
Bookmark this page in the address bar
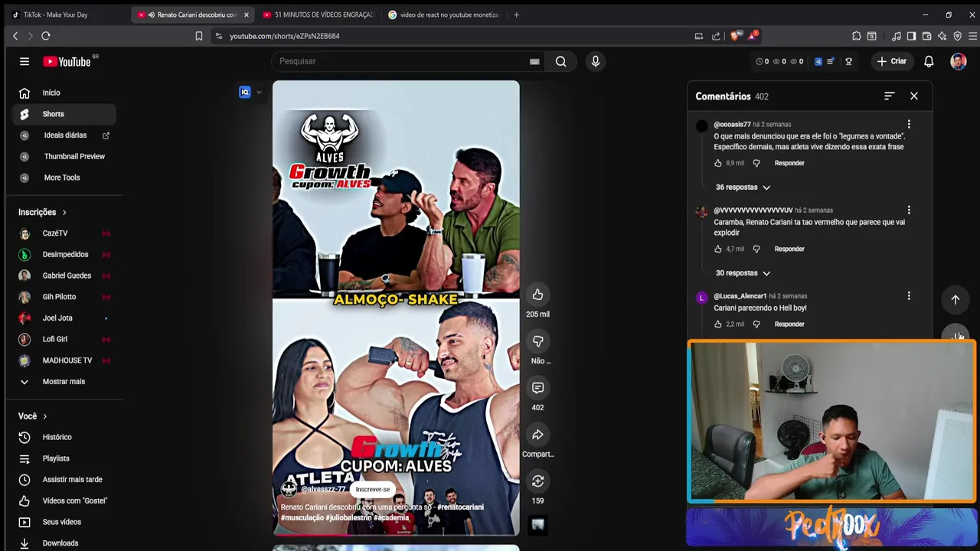click(199, 36)
